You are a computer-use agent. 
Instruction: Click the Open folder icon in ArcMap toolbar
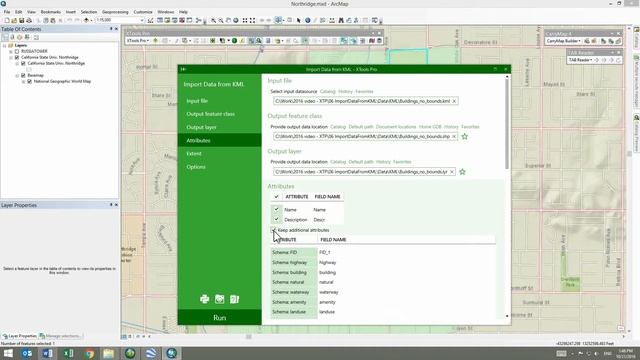click(14, 20)
